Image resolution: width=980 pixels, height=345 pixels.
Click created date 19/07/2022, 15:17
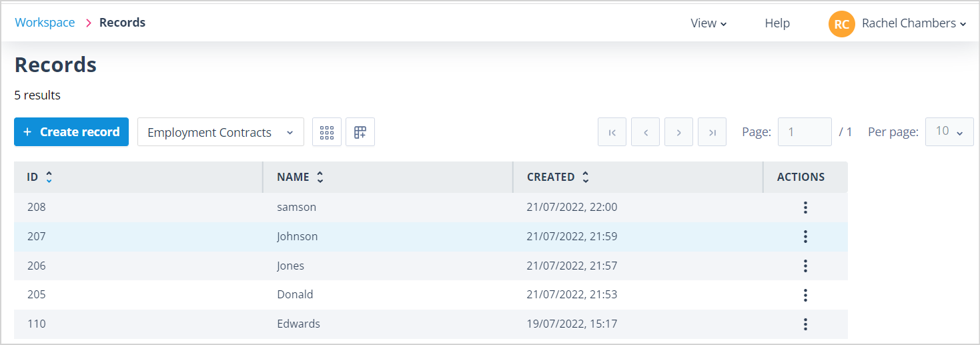572,324
